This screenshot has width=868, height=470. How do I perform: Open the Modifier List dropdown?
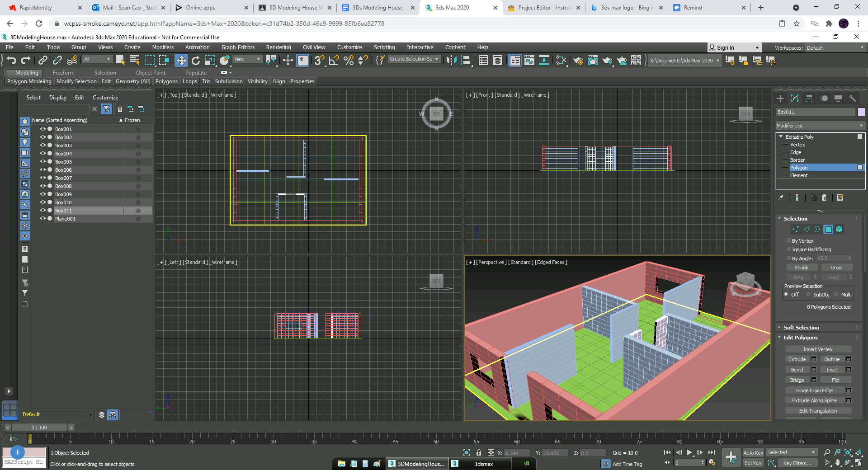tap(820, 126)
